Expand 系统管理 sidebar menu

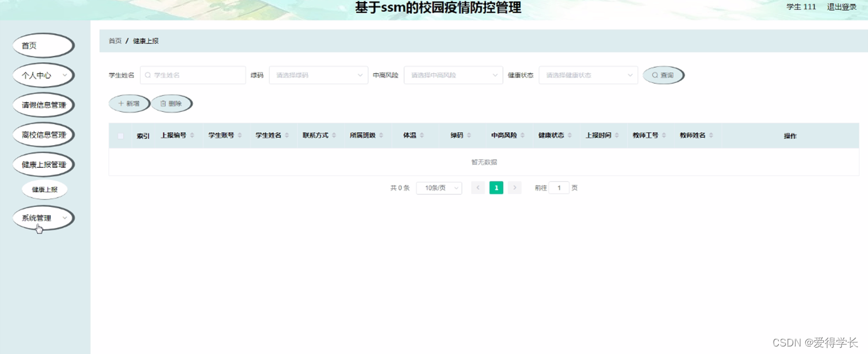[43, 218]
